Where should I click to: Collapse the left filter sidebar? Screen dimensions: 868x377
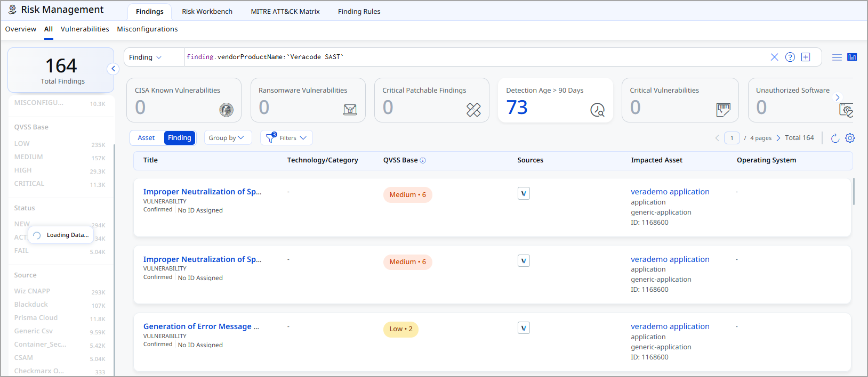tap(113, 69)
